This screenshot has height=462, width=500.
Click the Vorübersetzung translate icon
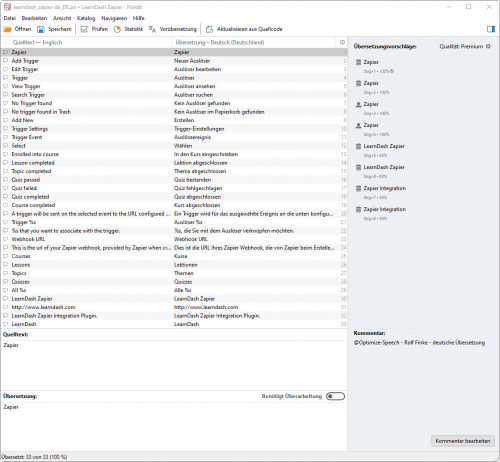point(152,29)
